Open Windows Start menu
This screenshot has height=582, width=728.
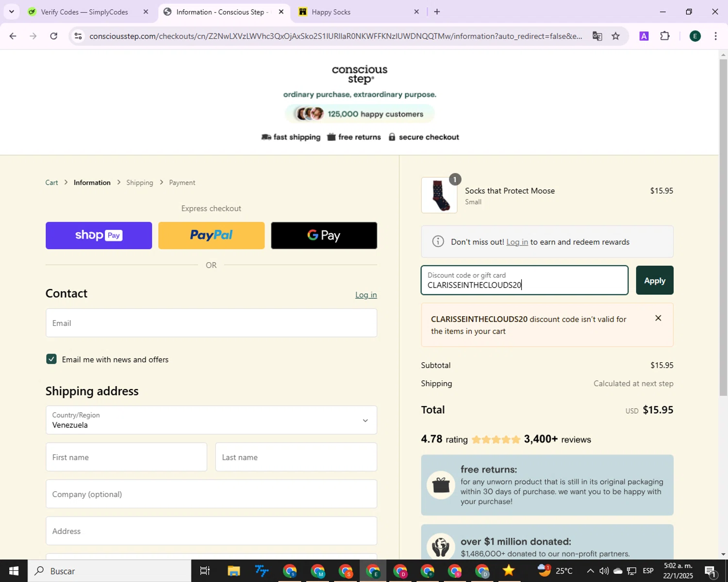pyautogui.click(x=14, y=571)
